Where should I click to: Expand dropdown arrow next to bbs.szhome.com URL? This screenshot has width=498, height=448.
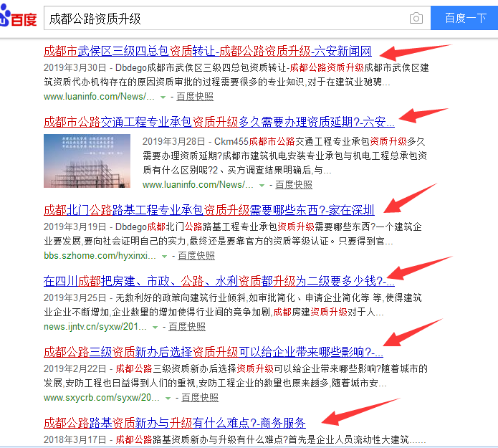click(164, 257)
